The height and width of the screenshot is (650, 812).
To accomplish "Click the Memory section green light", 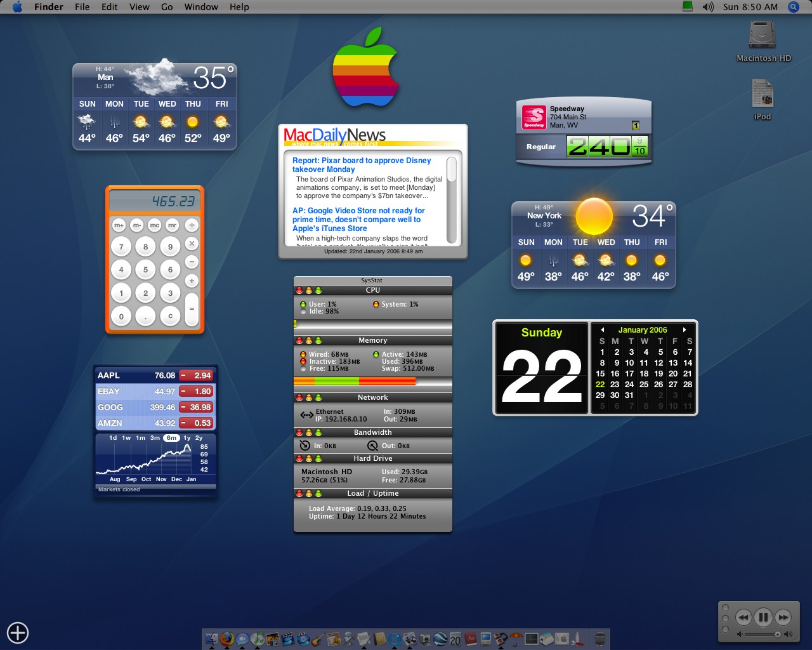I will click(x=318, y=340).
